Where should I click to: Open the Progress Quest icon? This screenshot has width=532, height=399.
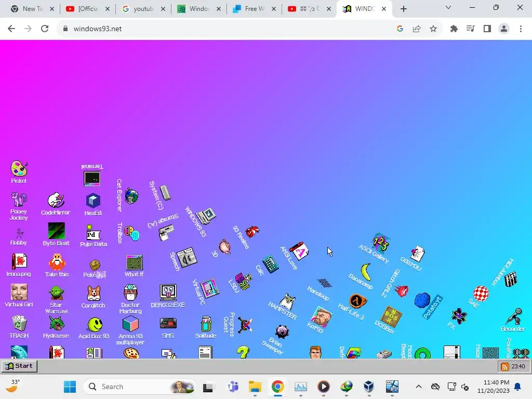click(x=245, y=325)
